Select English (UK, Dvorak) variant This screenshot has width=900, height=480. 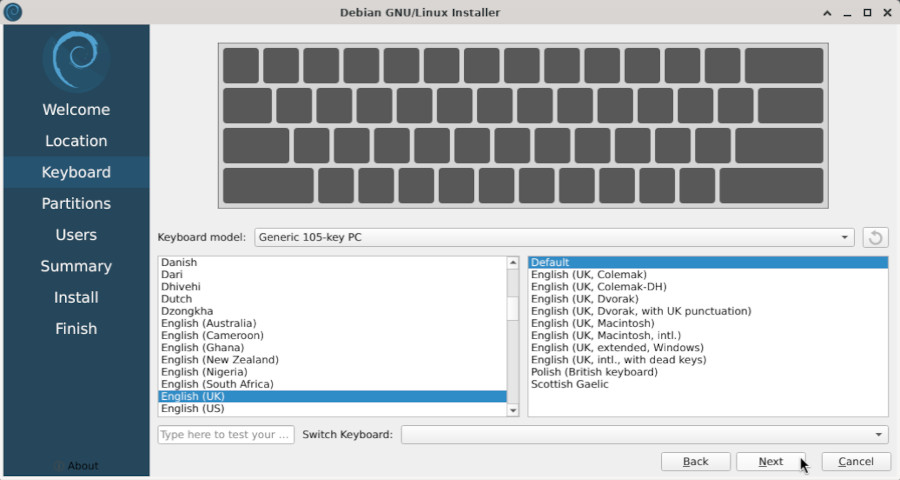click(x=708, y=299)
